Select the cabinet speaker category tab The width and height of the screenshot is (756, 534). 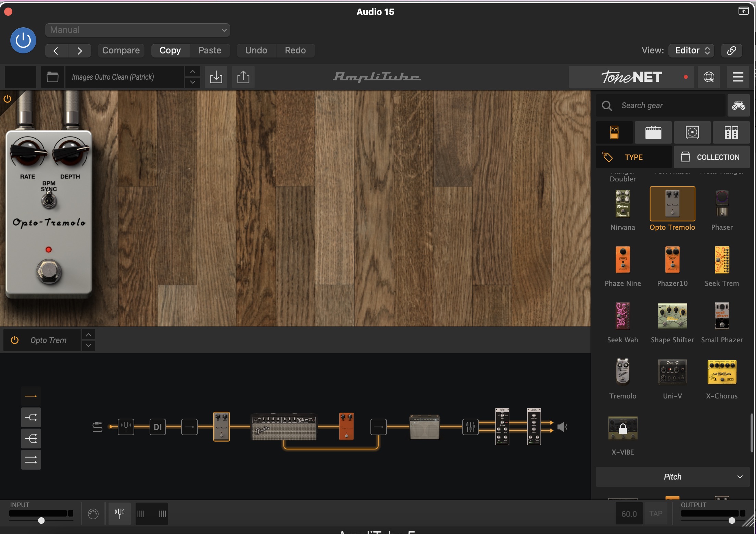692,132
